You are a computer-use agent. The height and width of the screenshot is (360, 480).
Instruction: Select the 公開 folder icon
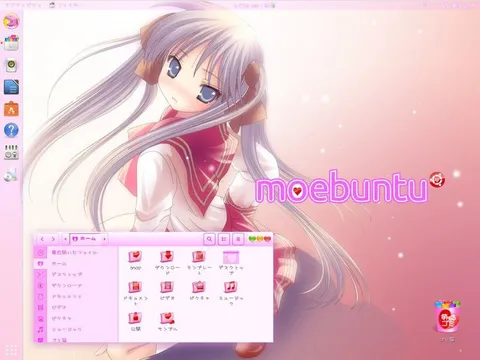[x=135, y=318]
